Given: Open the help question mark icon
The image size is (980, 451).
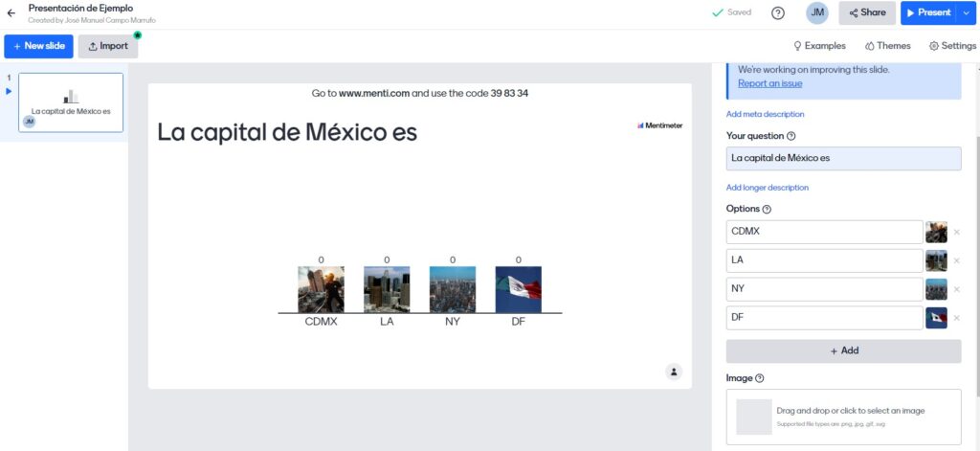Looking at the screenshot, I should tap(778, 13).
